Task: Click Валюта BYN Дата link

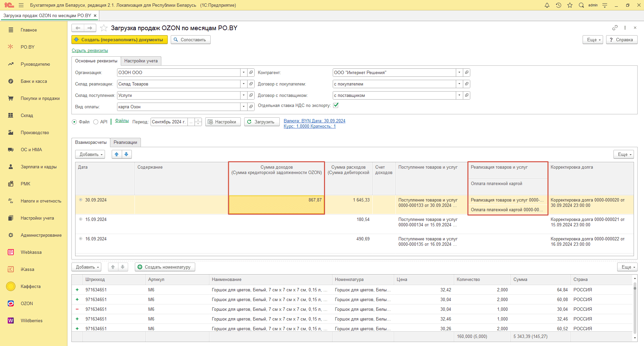Action: [314, 121]
